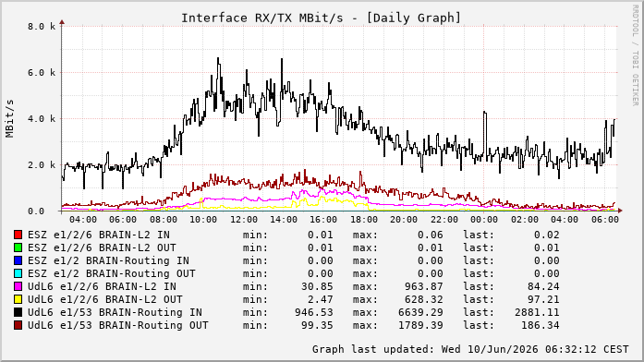Click the yellow UdL6 e1/2/6 BRAIN-L2 OUT swatch

coord(18,299)
